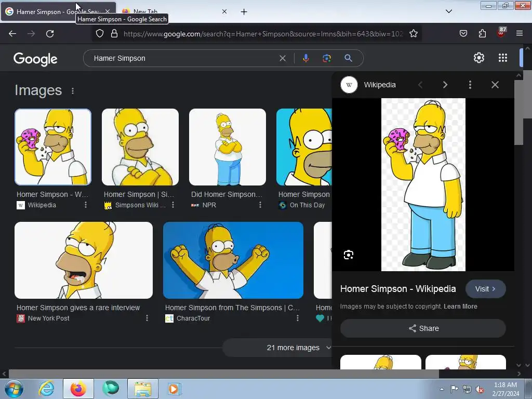Select the NPR full-body Homer thumbnail

point(228,147)
